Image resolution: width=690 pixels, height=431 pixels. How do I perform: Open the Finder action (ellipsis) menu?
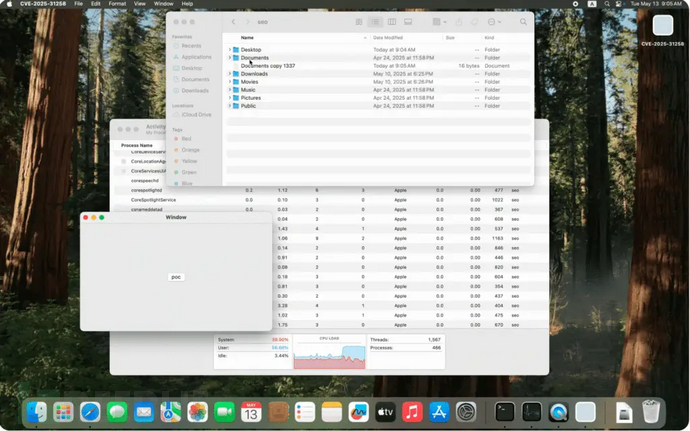pyautogui.click(x=494, y=22)
